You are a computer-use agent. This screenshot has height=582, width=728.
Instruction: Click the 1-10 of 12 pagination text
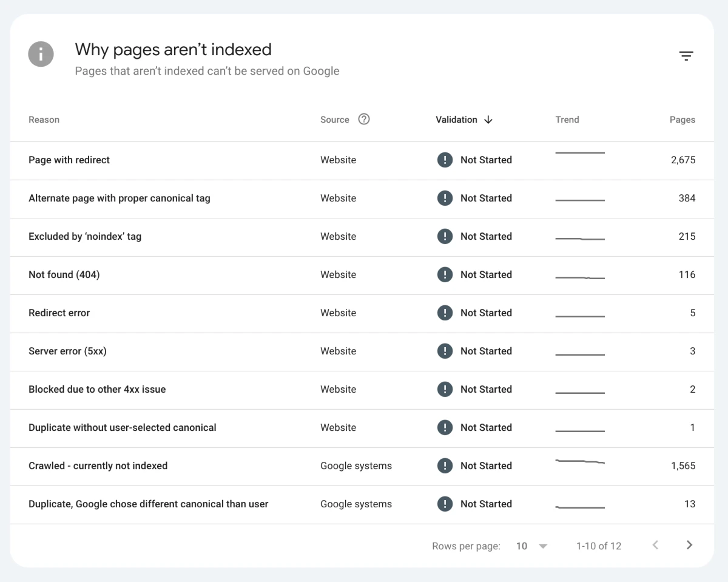599,546
